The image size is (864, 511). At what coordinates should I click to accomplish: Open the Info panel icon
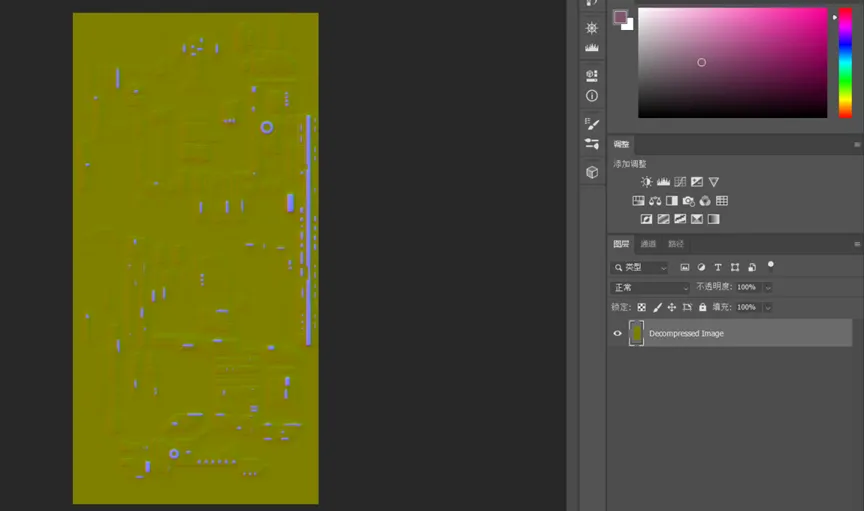point(592,96)
